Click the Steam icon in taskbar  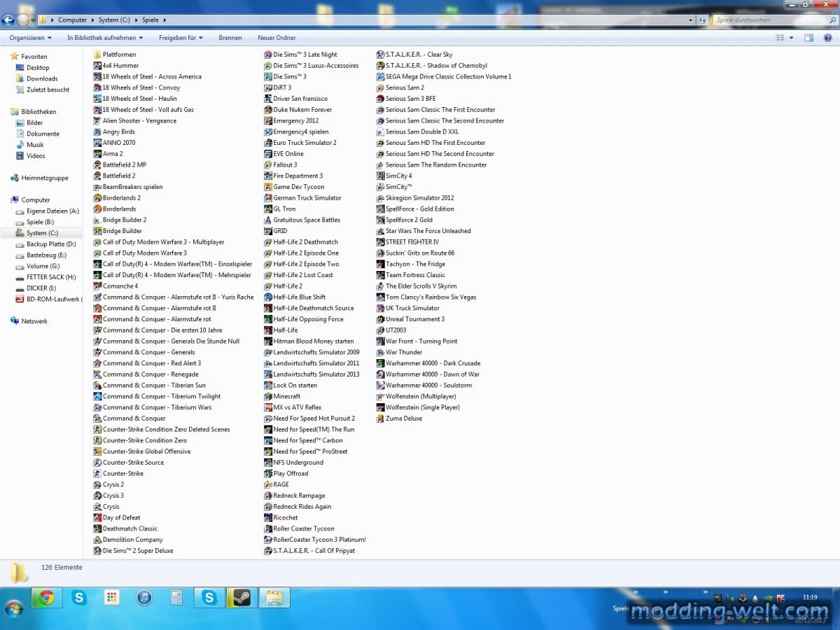pos(241,598)
